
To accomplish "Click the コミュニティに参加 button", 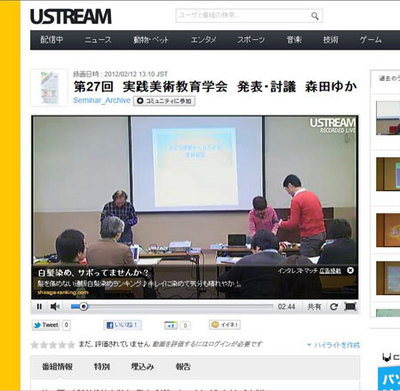I will click(x=164, y=101).
